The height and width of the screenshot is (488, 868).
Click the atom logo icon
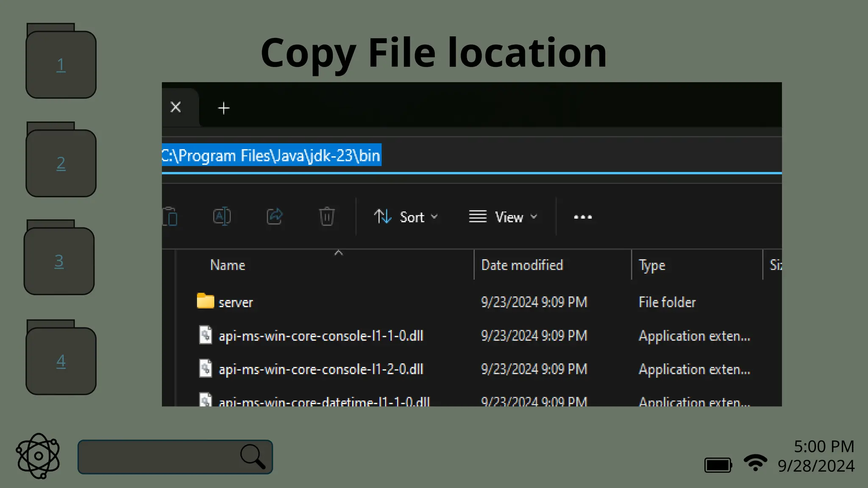(x=38, y=456)
